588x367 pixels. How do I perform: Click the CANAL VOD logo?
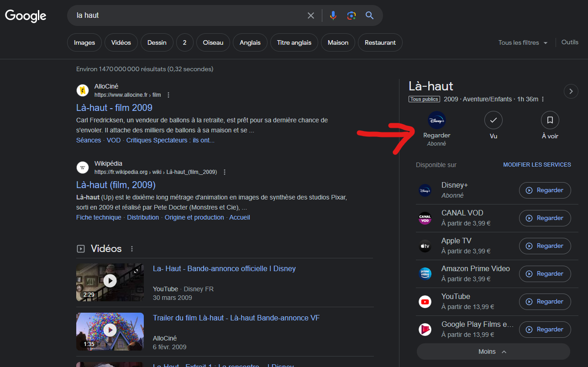425,218
